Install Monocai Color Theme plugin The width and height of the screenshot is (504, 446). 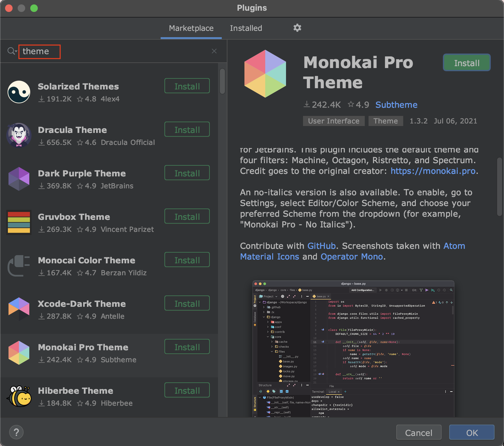point(187,260)
